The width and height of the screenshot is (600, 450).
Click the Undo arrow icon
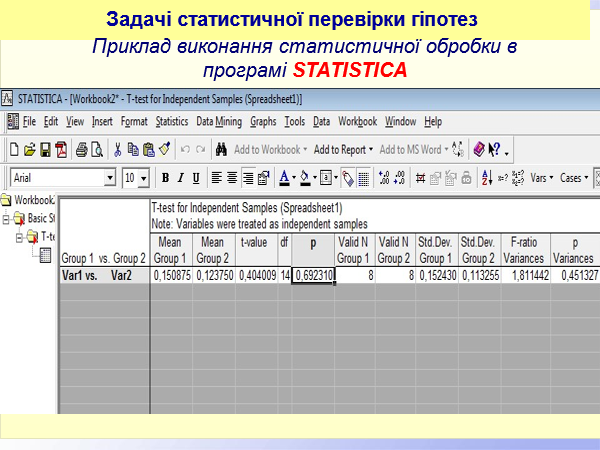185,149
